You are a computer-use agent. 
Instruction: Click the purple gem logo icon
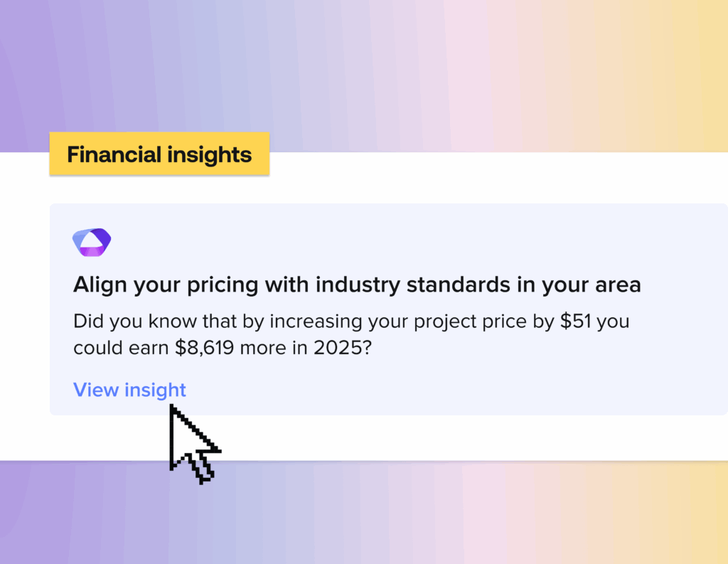pos(92,242)
